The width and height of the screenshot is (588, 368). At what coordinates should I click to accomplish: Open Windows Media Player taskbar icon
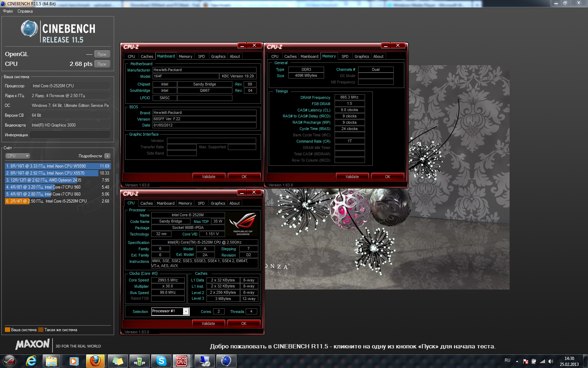(74, 361)
